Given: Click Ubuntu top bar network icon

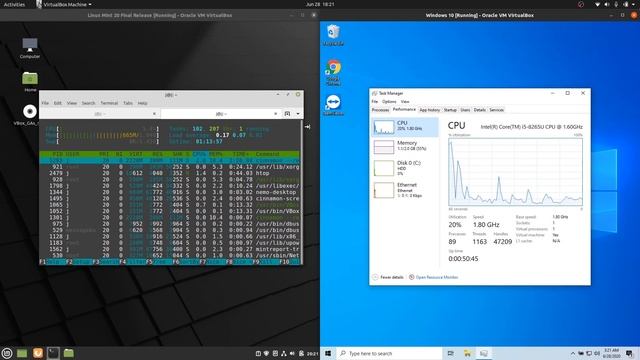Looking at the screenshot, I should 598,4.
